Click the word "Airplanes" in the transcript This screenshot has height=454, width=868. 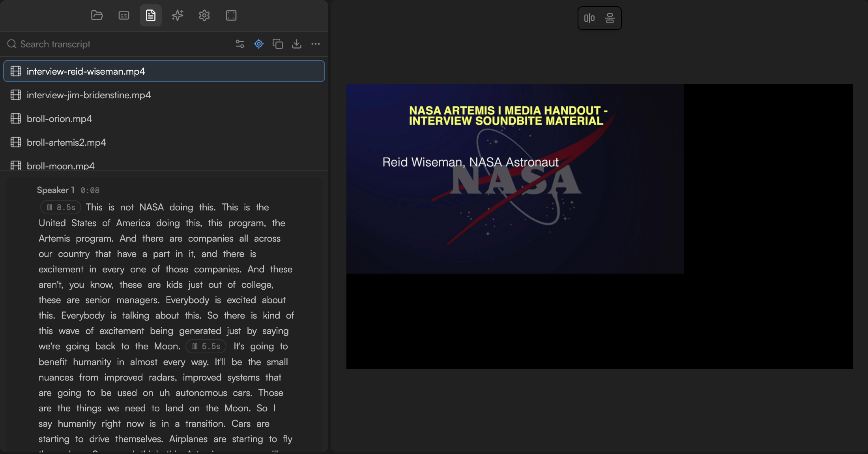click(188, 439)
